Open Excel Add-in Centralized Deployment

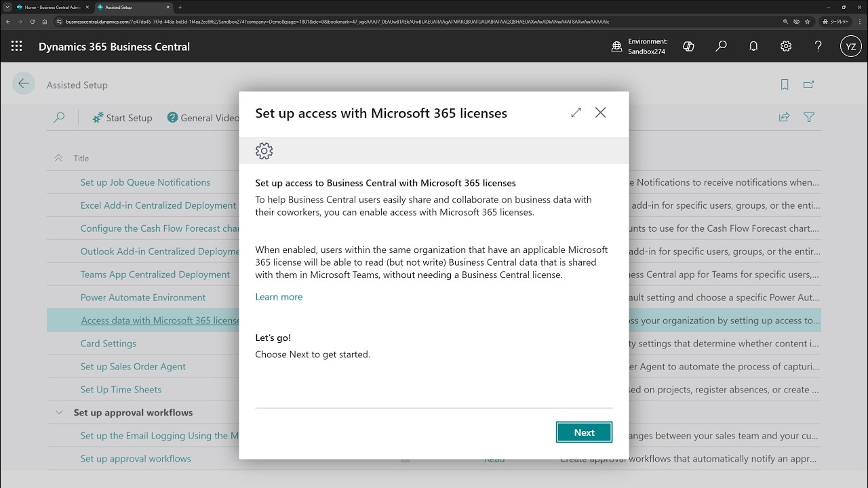pos(158,205)
